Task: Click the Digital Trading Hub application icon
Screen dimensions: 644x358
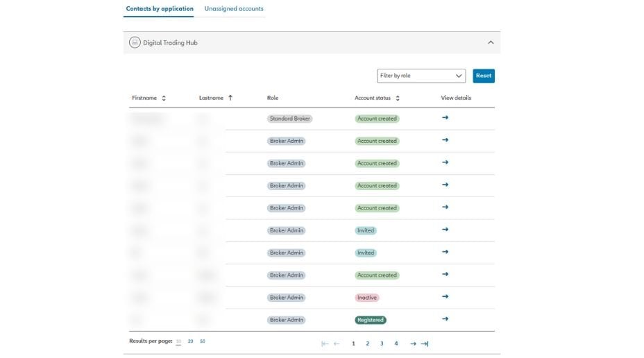Action: (x=135, y=42)
